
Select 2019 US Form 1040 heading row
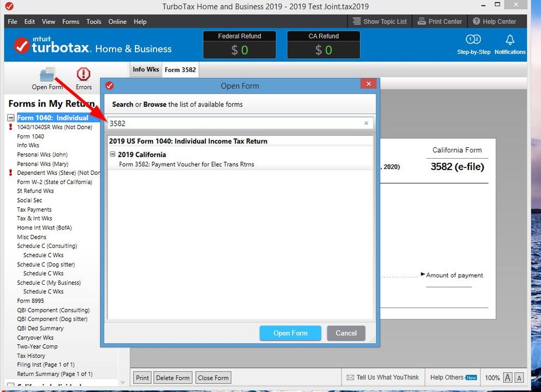click(x=240, y=141)
